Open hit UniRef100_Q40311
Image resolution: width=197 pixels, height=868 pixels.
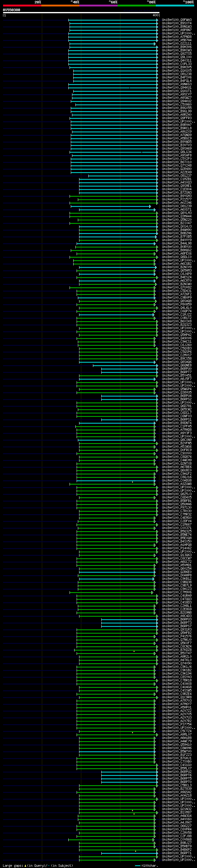click(177, 60)
